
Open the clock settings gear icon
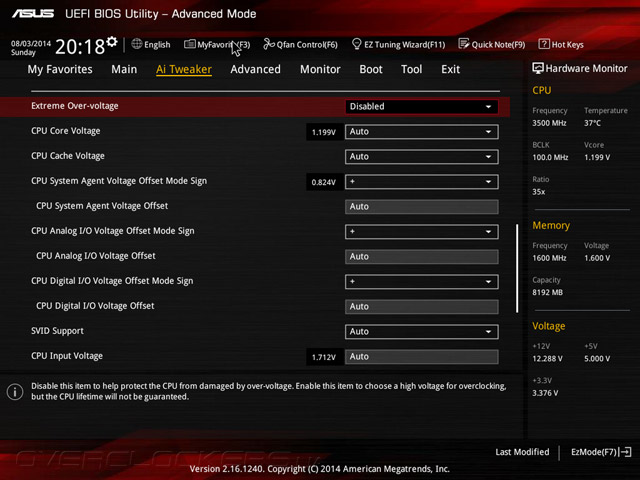pyautogui.click(x=112, y=42)
